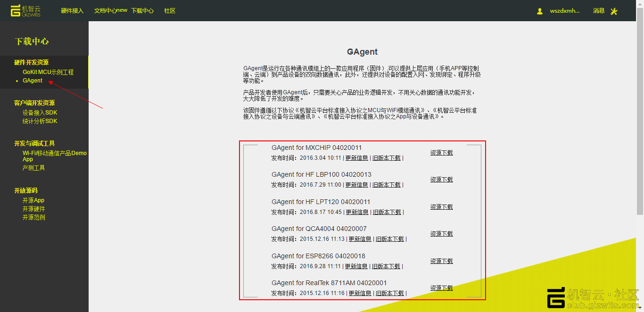This screenshot has width=644, height=312.
Task: Click title GAgent for HF LPT120 04020011
Action: point(321,202)
